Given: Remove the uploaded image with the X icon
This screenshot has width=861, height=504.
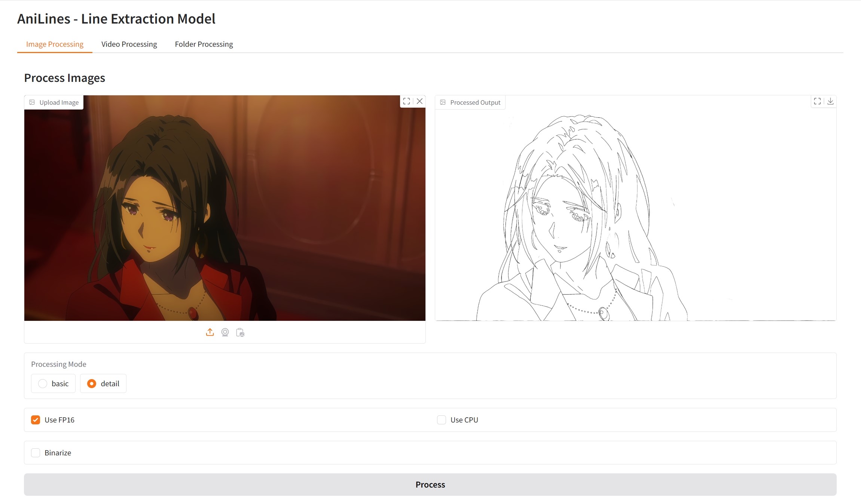Looking at the screenshot, I should point(420,101).
